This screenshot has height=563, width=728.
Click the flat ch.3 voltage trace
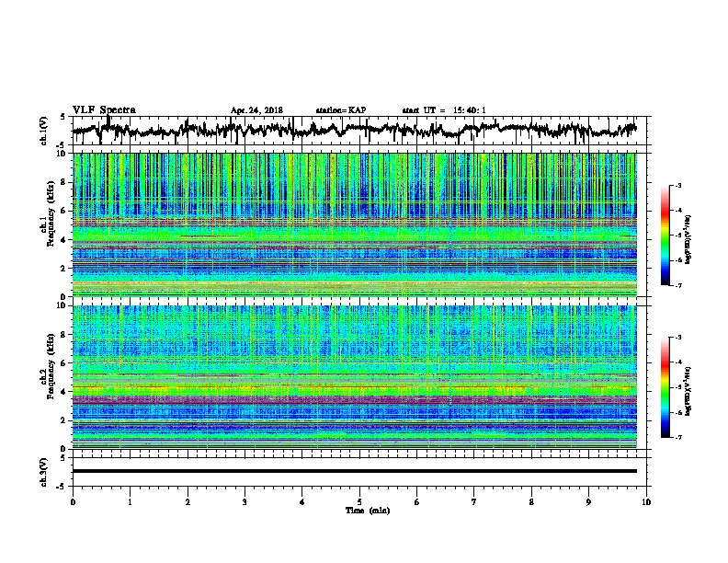point(355,471)
